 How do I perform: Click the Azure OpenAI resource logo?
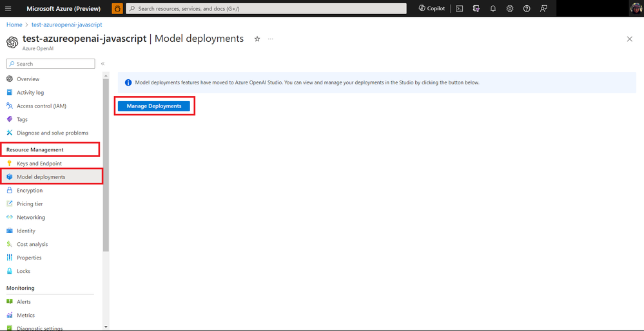point(12,41)
